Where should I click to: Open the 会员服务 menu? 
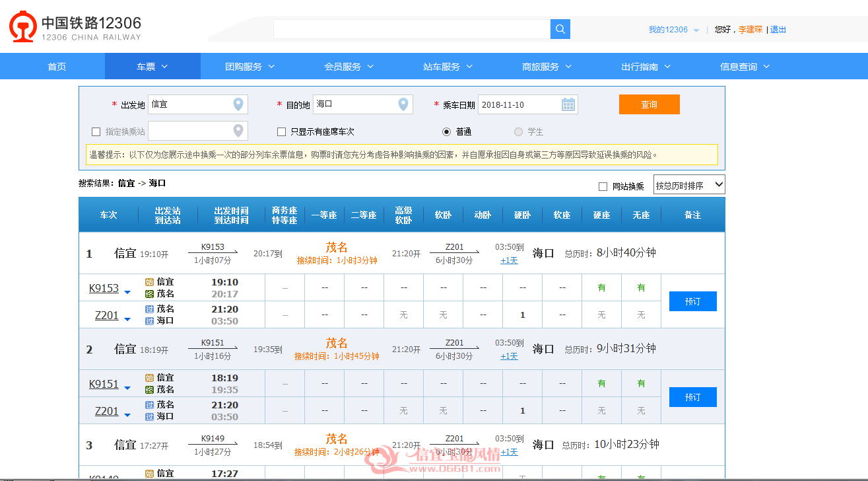coord(349,66)
